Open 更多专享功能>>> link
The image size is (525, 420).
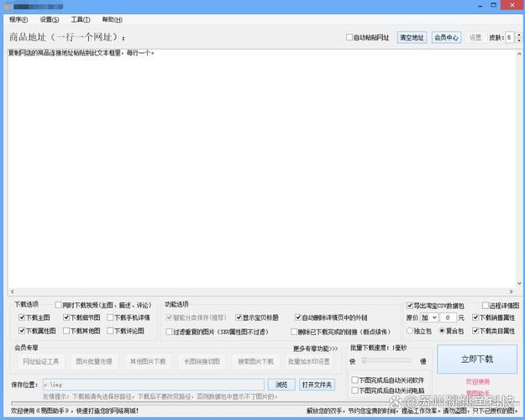point(315,348)
